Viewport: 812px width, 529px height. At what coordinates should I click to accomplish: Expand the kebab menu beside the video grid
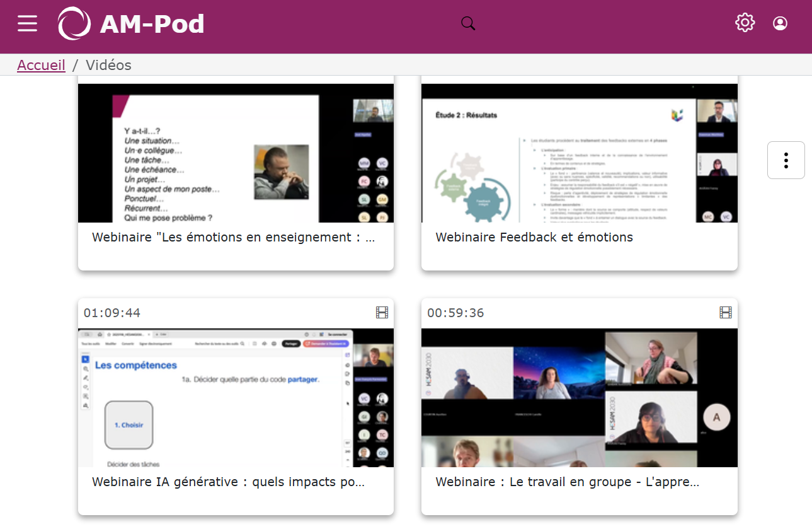click(786, 160)
